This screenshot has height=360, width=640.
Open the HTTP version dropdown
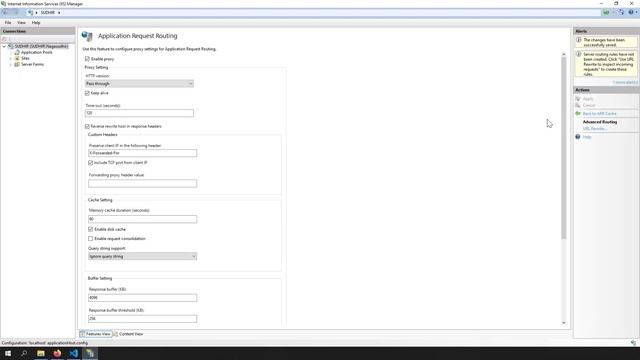139,84
